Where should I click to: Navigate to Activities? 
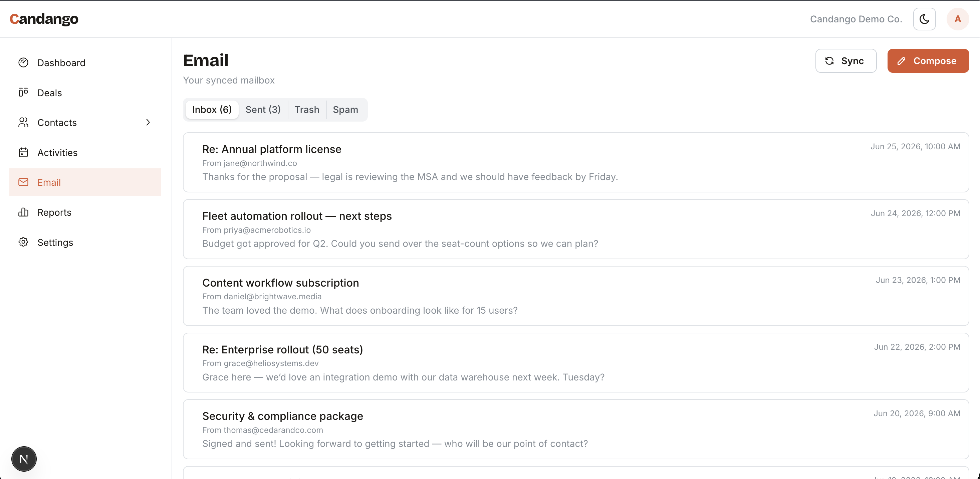pyautogui.click(x=85, y=152)
